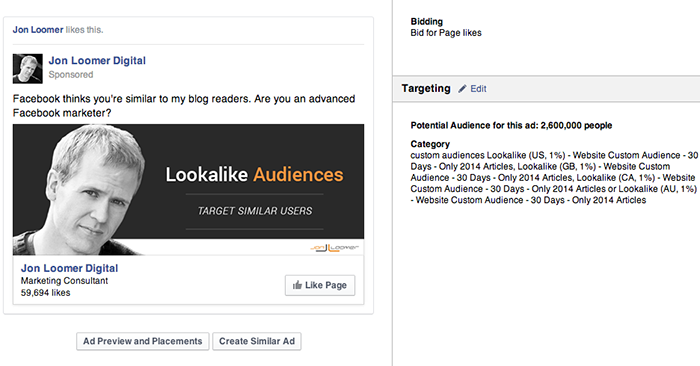Click the Jon Loomer profile picture thumbnail
The height and width of the screenshot is (366, 700).
pyautogui.click(x=28, y=69)
